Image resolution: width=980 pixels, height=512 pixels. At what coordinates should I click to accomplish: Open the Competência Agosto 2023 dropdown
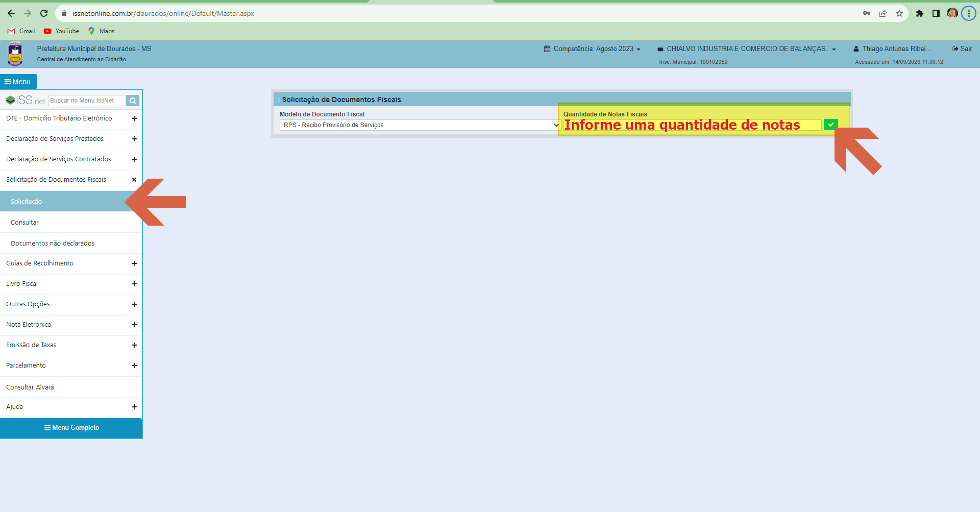[592, 49]
